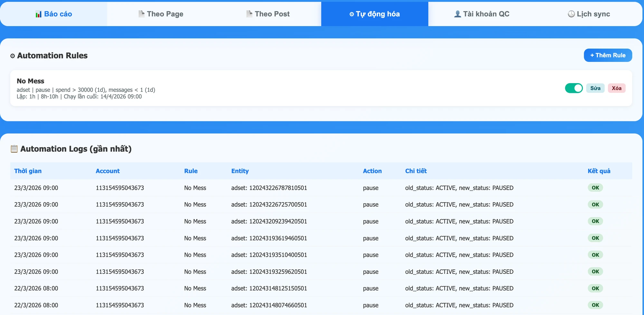Viewport: 644px width, 315px height.
Task: Click the gear icon in Tự động hóa tab
Action: tap(352, 14)
